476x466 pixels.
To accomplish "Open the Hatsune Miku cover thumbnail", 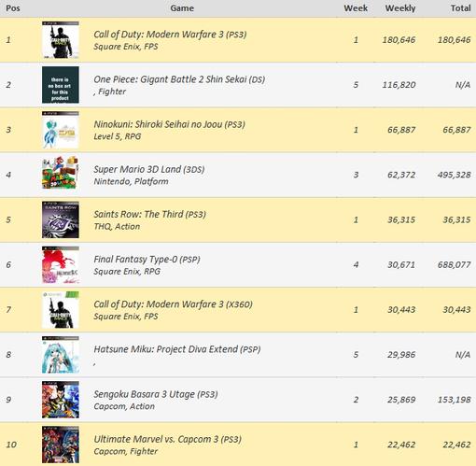I will point(61,355).
